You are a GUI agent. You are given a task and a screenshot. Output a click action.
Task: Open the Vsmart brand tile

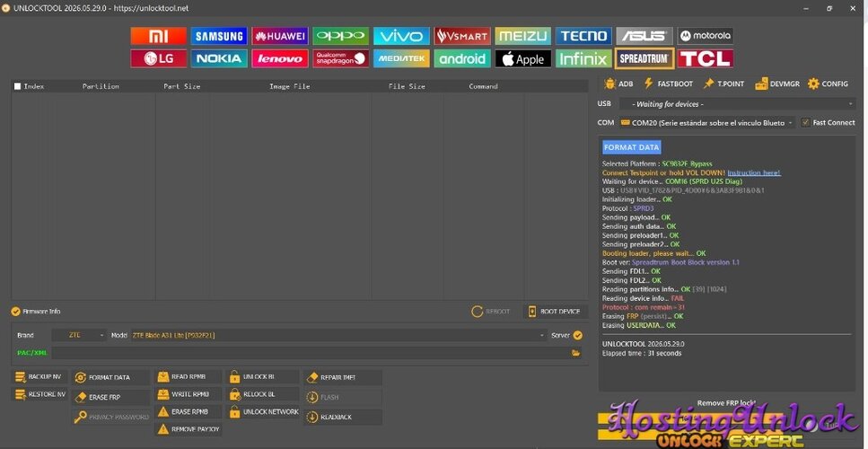462,36
